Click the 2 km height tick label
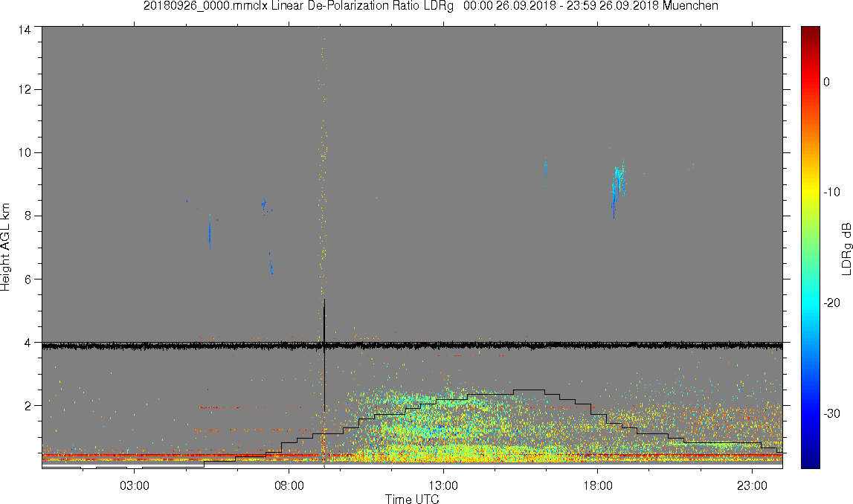 click(28, 406)
